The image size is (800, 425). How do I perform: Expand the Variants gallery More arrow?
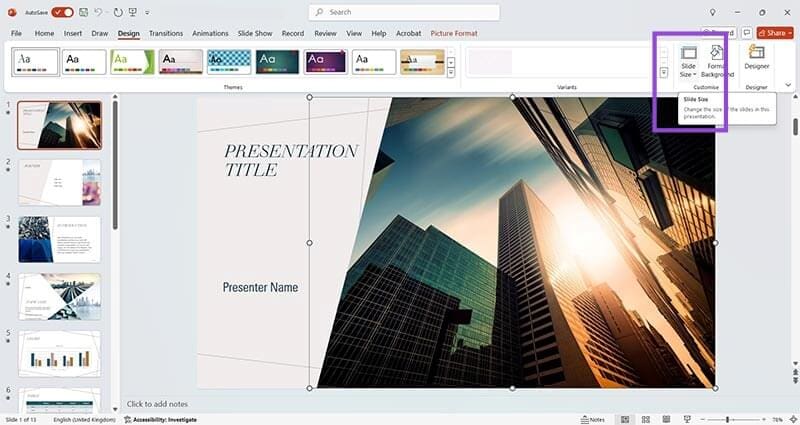pos(664,73)
